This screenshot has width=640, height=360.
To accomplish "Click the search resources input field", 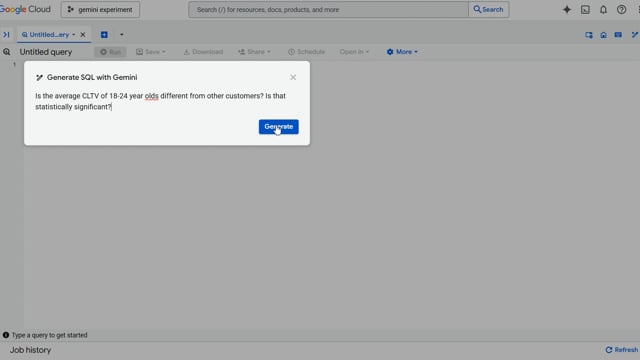I will tap(329, 9).
